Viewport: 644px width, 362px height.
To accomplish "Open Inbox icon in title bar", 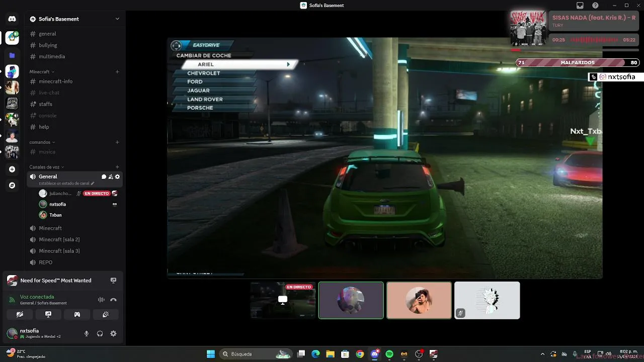I will (580, 5).
